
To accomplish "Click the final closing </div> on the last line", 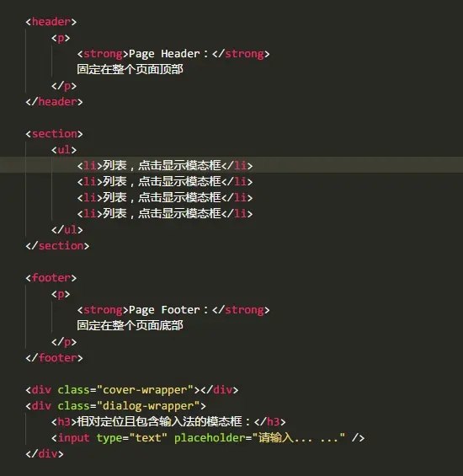I will click(x=45, y=454).
